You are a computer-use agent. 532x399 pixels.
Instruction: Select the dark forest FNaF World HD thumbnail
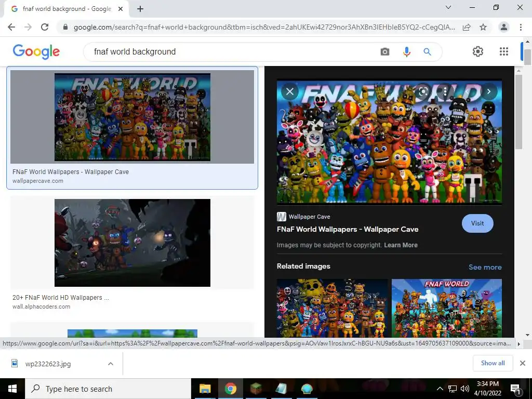(x=132, y=243)
